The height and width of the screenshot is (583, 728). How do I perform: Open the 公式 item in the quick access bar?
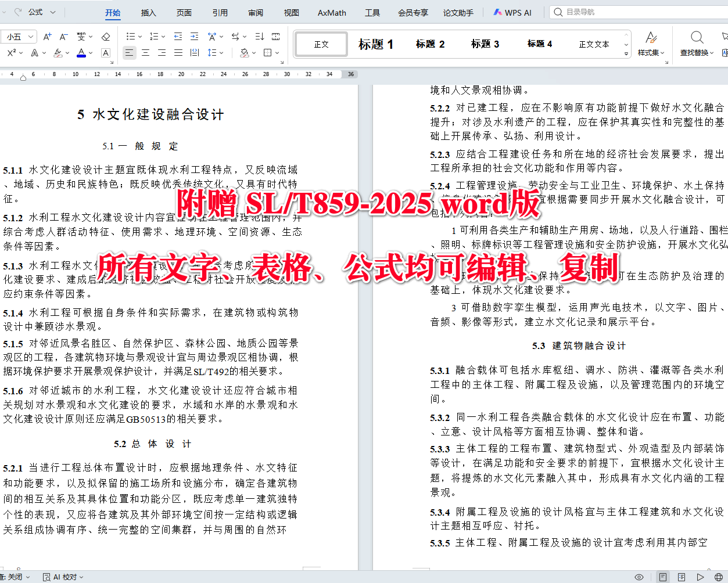(35, 12)
